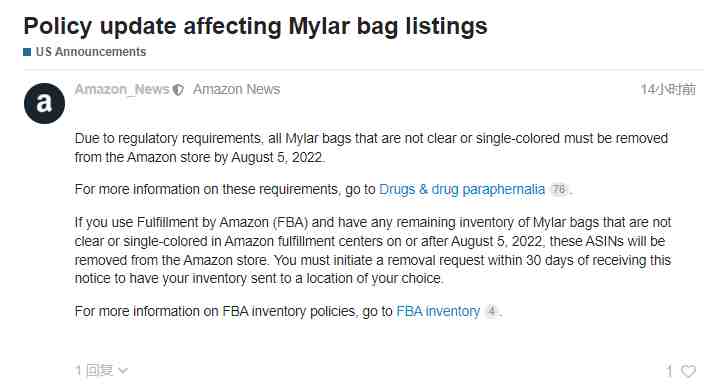Click the like count number 1
The width and height of the screenshot is (726, 390).
pos(669,371)
